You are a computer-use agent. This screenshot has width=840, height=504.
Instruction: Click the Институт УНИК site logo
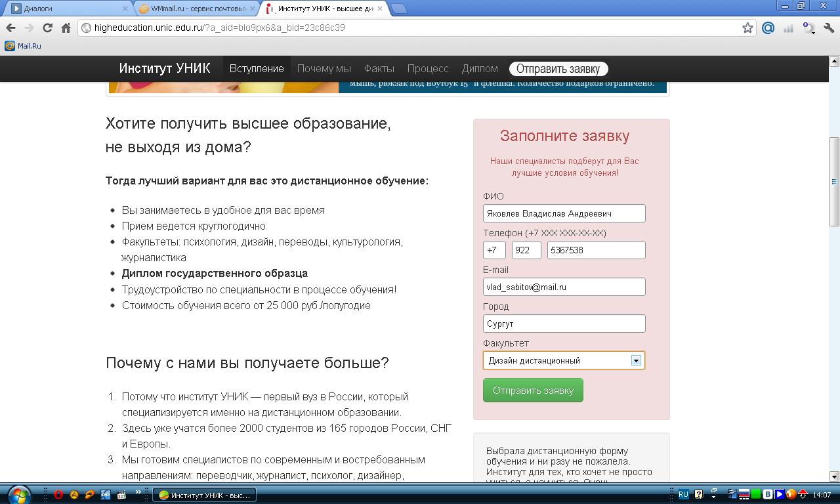click(x=165, y=68)
